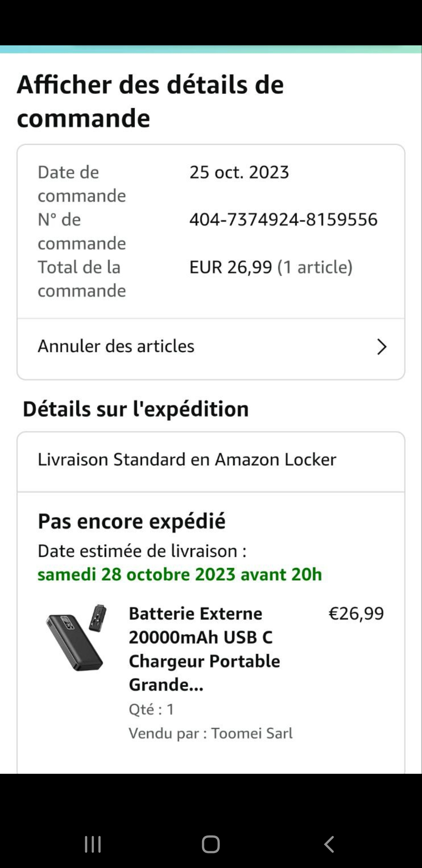Tap the quantity label Qté : 1
422x868 pixels.
click(151, 709)
